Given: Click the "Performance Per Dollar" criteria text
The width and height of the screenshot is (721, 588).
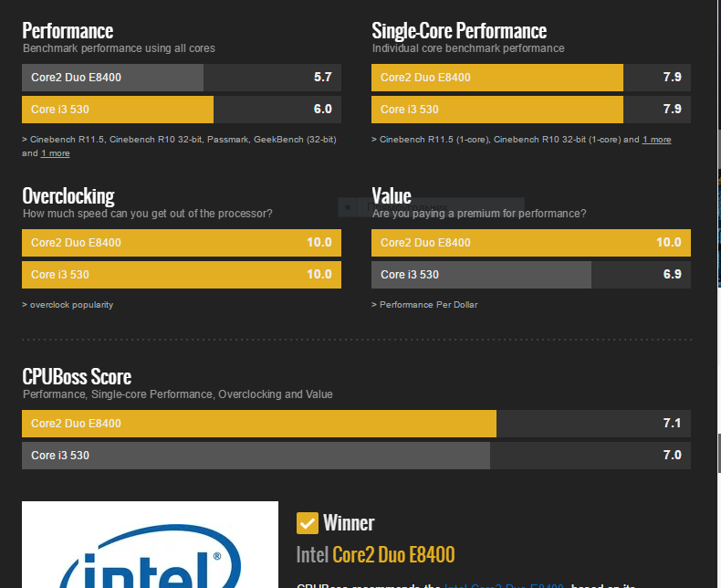Looking at the screenshot, I should (x=428, y=305).
